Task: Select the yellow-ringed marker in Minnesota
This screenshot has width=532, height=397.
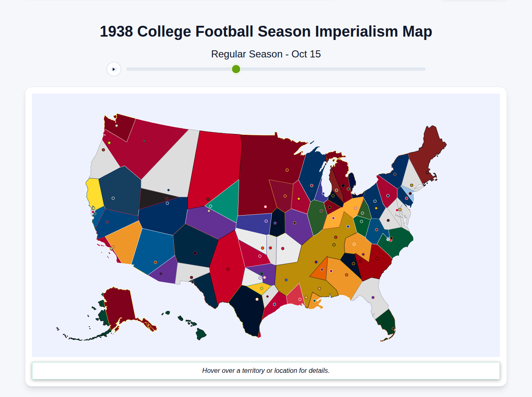Action: (286, 170)
